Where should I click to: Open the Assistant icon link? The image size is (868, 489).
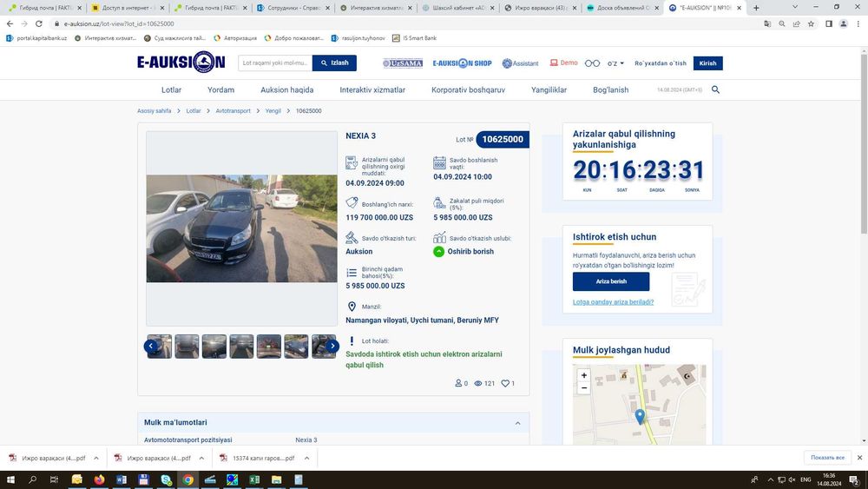click(x=520, y=63)
